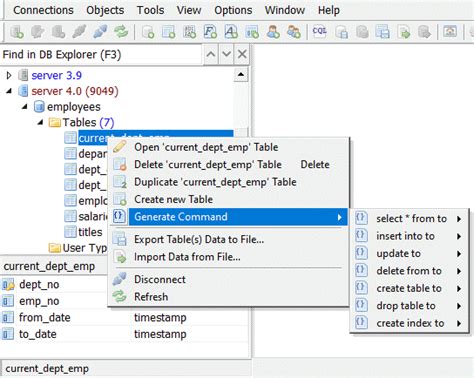Click the export table data toolbar icon

[x=383, y=32]
